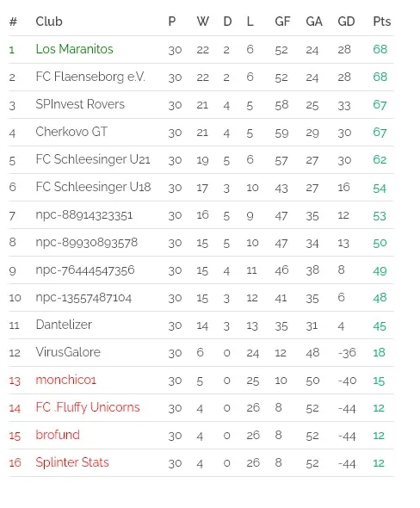Image resolution: width=420 pixels, height=508 pixels.
Task: Open the Dantelizer club page
Action: [64, 325]
